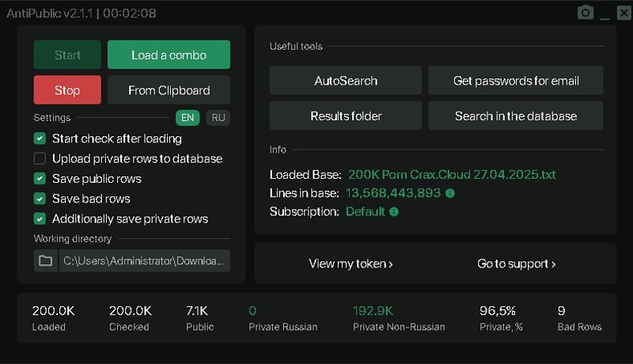Minimize the AntiPublic window

coord(605,13)
